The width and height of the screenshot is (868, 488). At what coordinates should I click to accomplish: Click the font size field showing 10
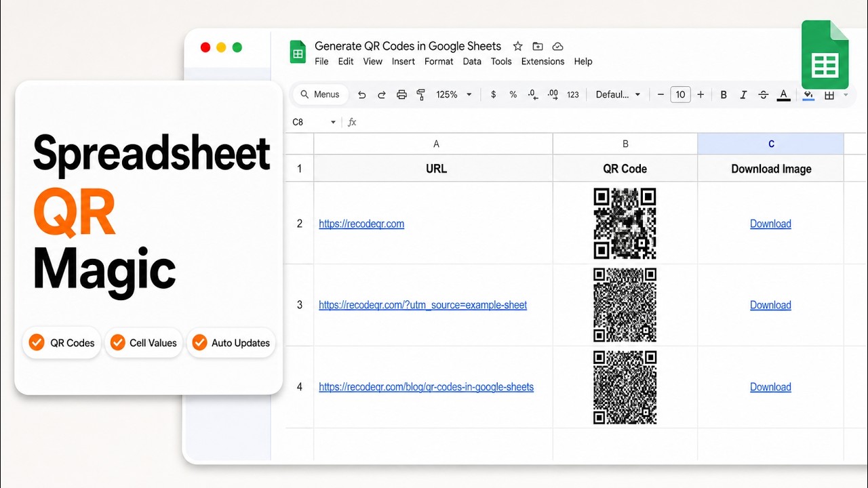point(680,95)
